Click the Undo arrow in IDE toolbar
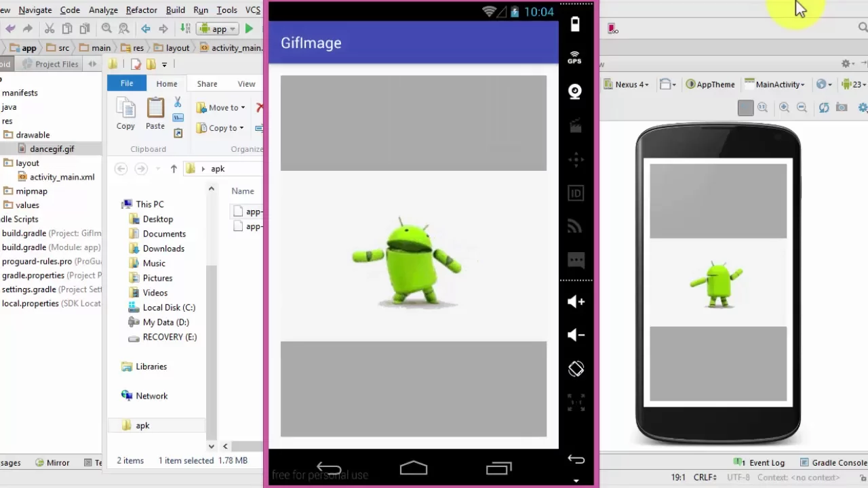The width and height of the screenshot is (868, 488). pyautogui.click(x=9, y=28)
